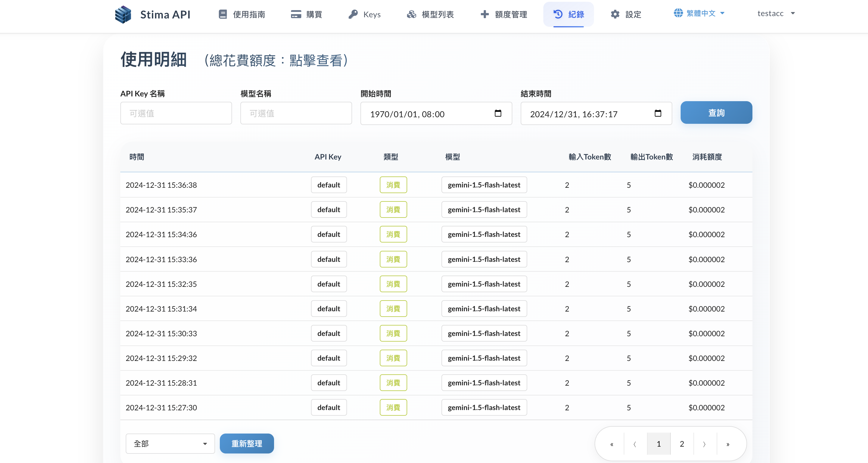Click the book icon beside 使用指南
This screenshot has width=868, height=463.
(x=223, y=14)
